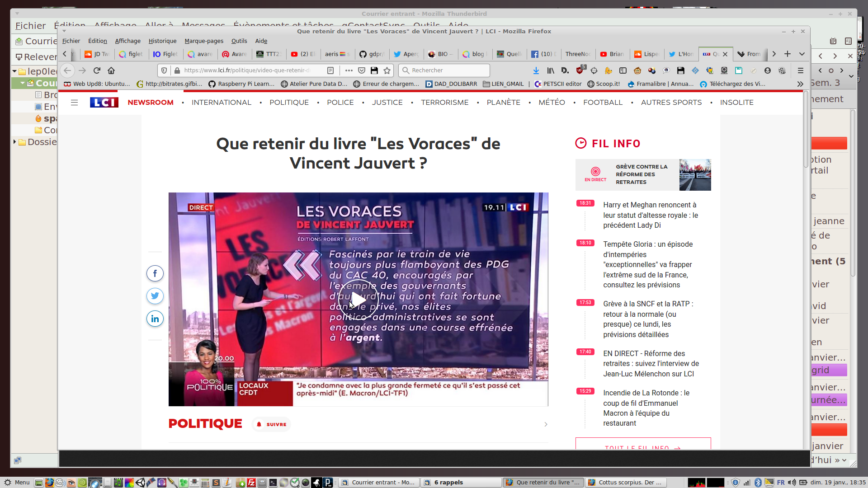Image resolution: width=868 pixels, height=488 pixels.
Task: Open the Firefox library icon
Action: click(551, 70)
